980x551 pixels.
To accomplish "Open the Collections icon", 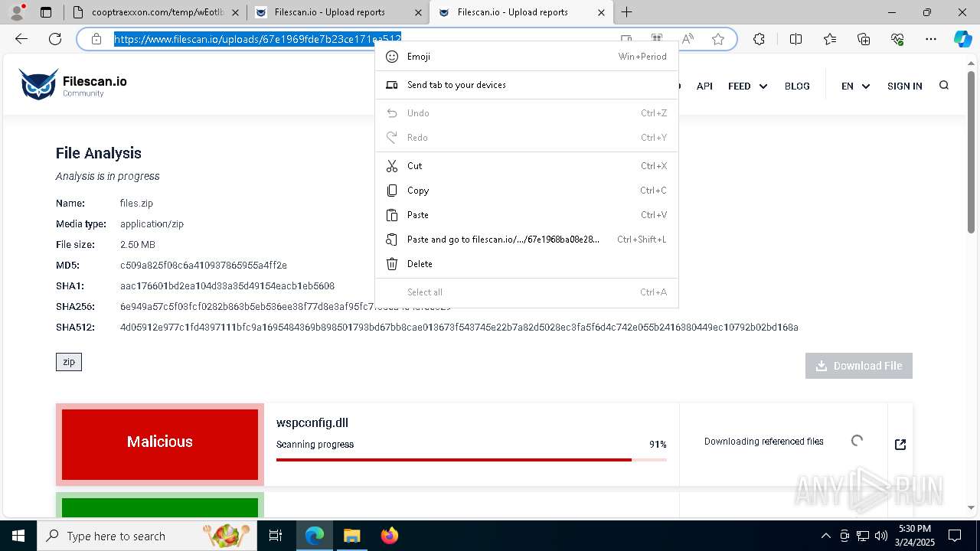I will point(864,39).
